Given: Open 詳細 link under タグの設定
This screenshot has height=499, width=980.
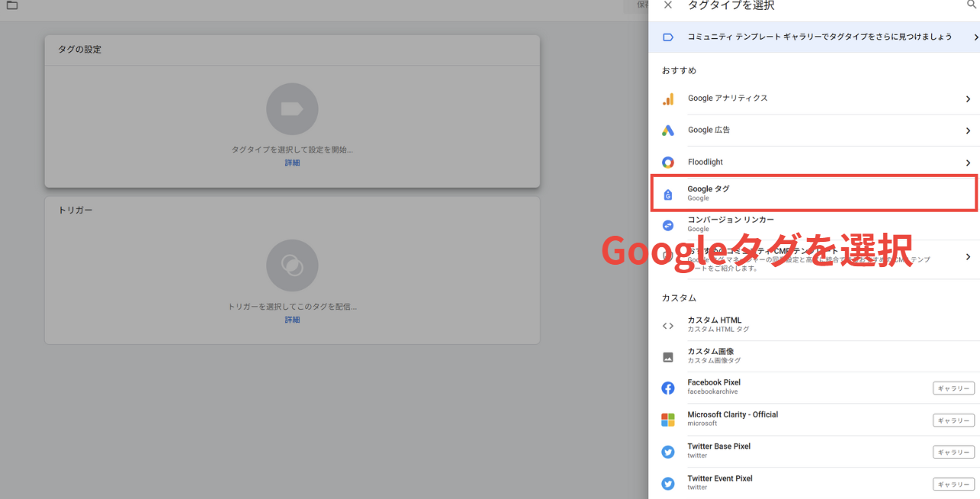Looking at the screenshot, I should point(292,163).
